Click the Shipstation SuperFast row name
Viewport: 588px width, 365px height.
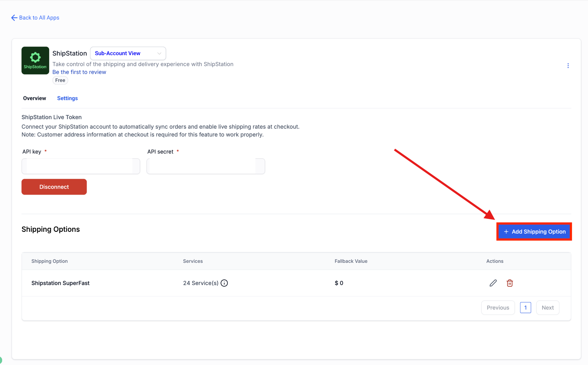(x=60, y=283)
